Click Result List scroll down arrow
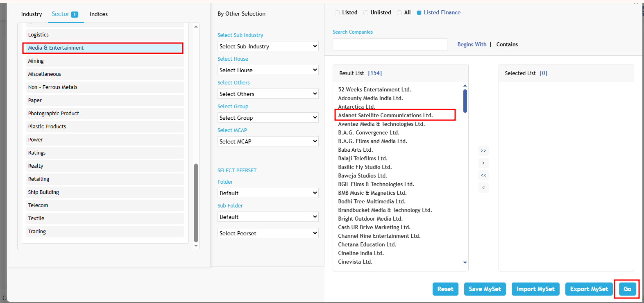The height and width of the screenshot is (303, 644). pyautogui.click(x=465, y=262)
